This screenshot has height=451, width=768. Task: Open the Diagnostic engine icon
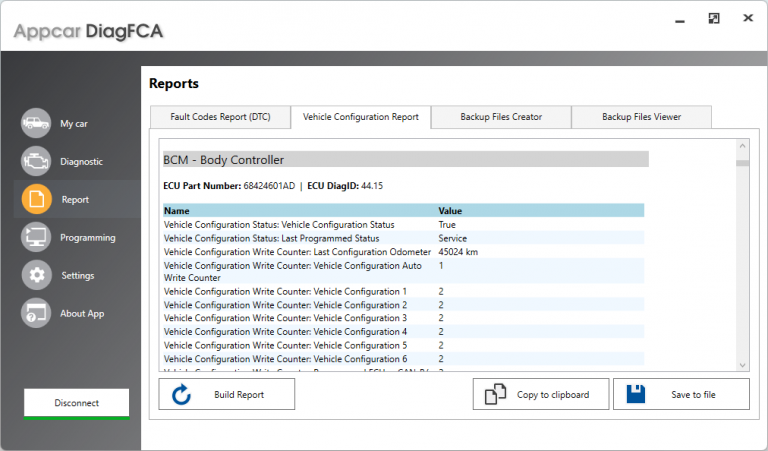[36, 162]
